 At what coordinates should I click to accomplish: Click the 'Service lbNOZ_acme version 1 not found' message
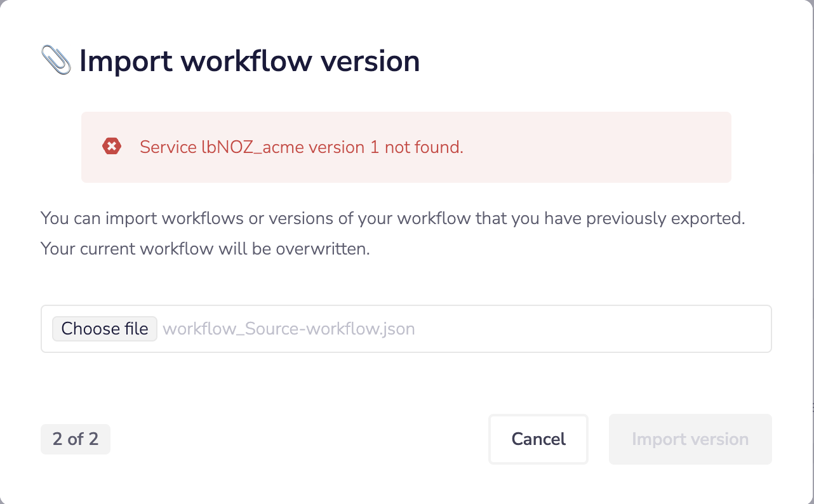click(x=302, y=147)
